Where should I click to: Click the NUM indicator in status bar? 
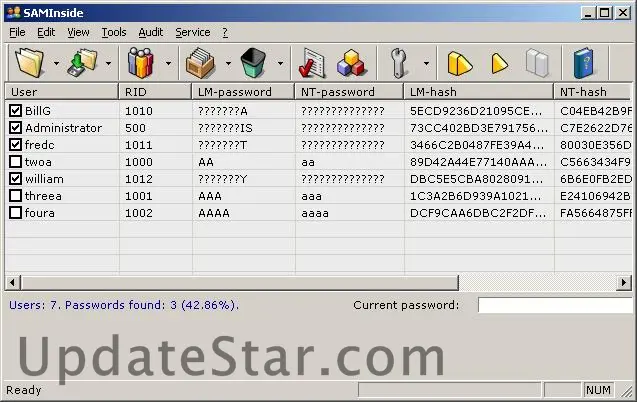[598, 390]
